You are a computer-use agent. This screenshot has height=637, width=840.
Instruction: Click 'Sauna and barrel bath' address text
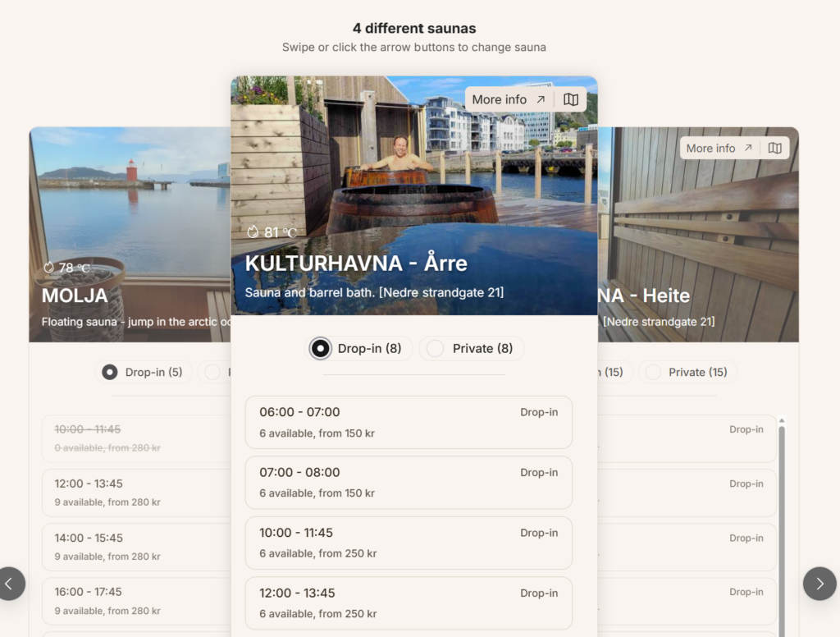[374, 292]
